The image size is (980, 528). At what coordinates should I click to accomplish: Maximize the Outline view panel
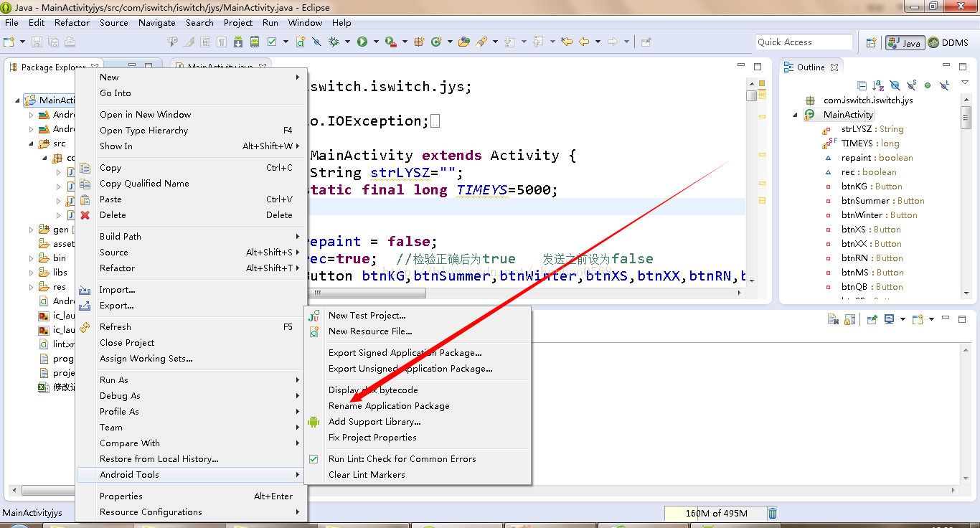(963, 67)
